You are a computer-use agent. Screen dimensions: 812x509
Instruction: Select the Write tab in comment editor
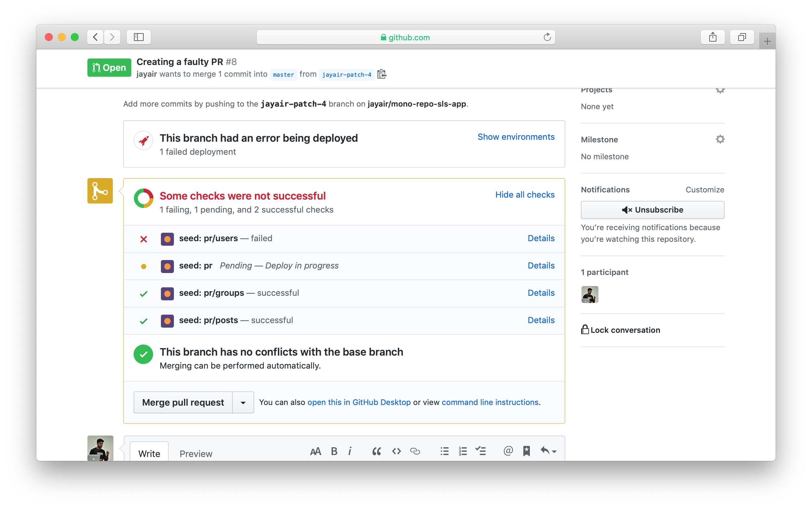coord(148,453)
